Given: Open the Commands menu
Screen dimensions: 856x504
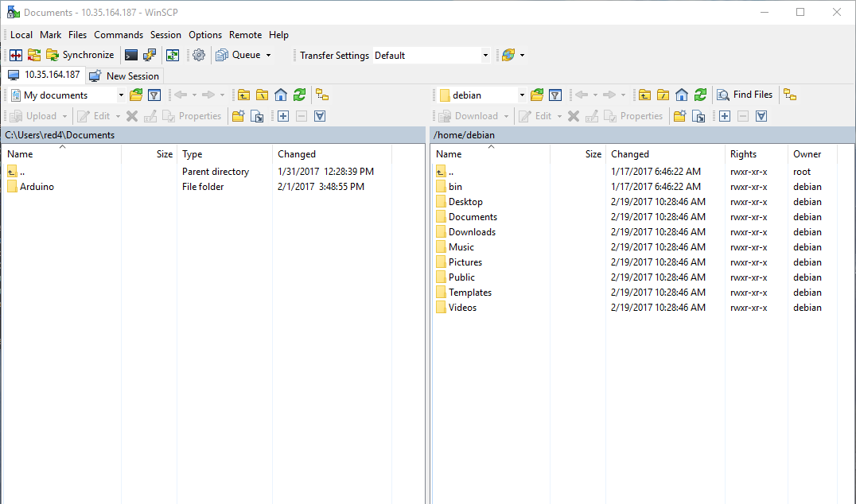Looking at the screenshot, I should point(119,35).
